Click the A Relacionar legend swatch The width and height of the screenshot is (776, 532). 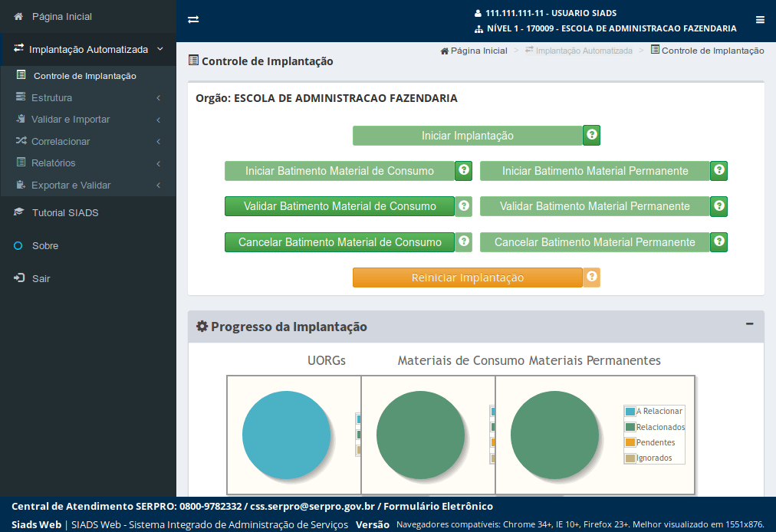[630, 411]
